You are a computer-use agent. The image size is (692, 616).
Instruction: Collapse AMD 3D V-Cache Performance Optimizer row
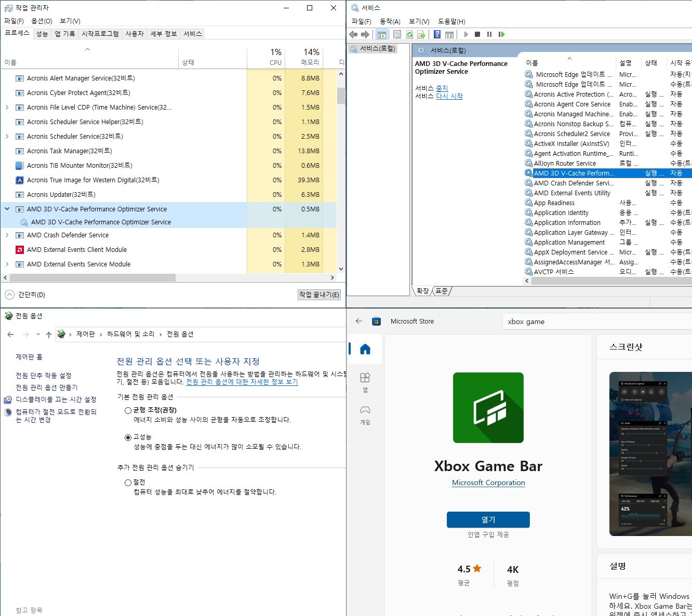(x=7, y=209)
